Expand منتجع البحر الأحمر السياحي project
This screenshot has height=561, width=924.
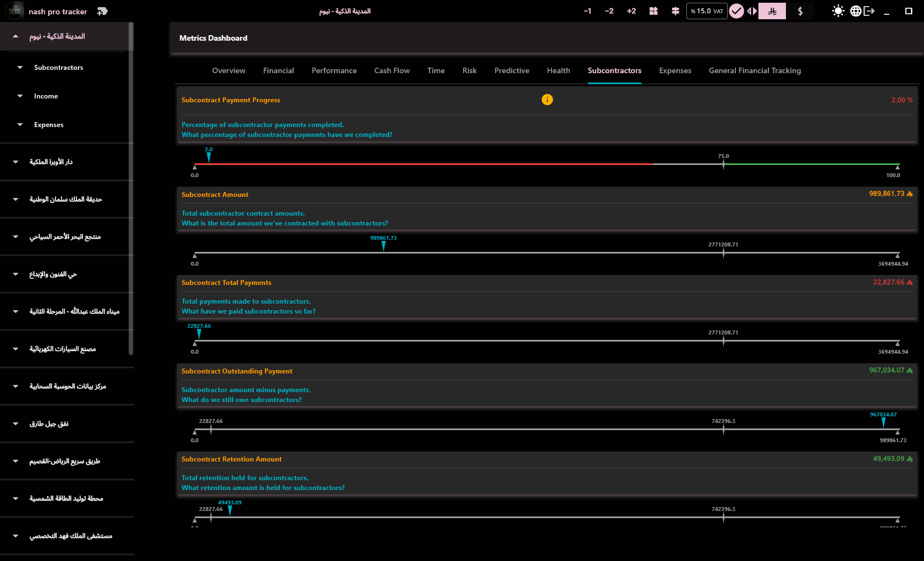click(x=15, y=237)
